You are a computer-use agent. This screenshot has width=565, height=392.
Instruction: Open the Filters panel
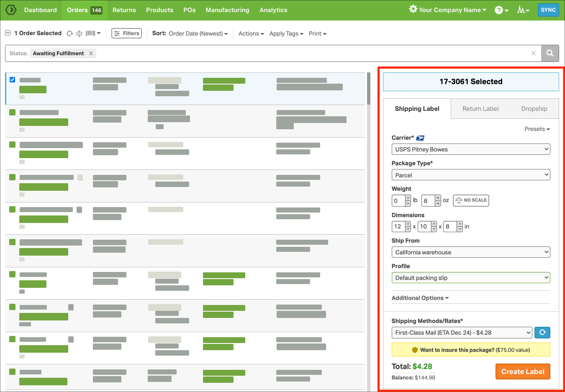pos(126,33)
